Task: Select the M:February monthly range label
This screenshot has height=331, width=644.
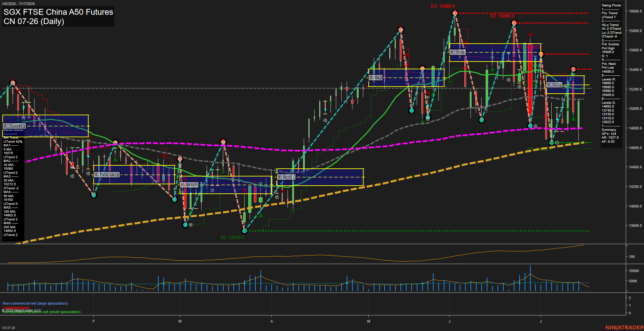Action: point(107,174)
